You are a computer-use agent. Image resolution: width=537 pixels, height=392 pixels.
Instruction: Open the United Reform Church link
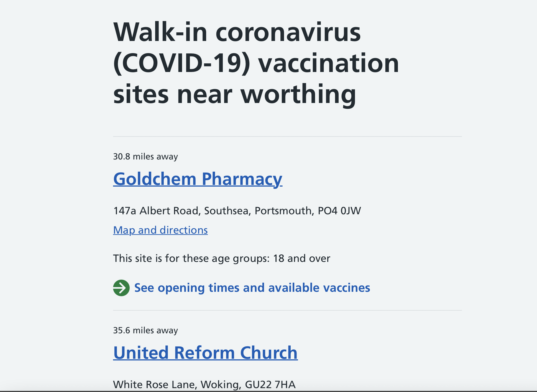tap(205, 353)
